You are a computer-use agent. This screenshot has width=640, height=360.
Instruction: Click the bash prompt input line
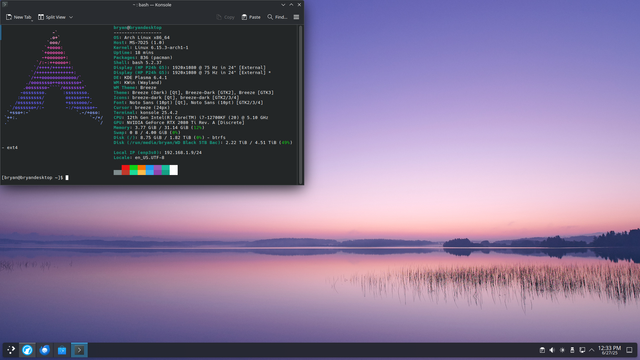point(35,178)
